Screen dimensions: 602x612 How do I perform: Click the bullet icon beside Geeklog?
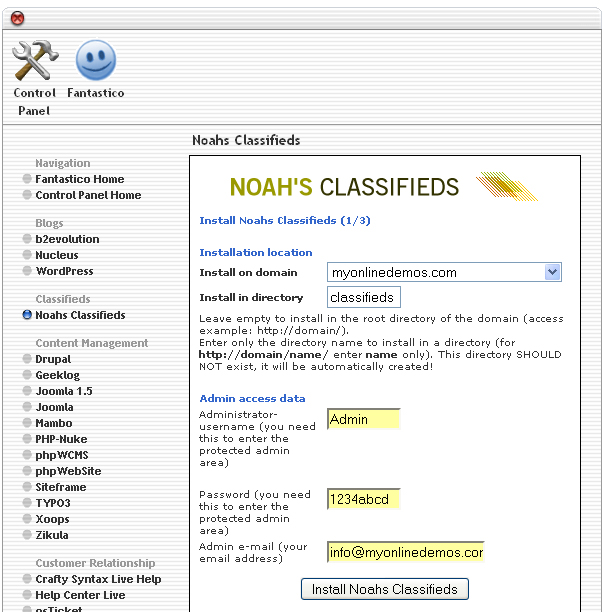pos(27,375)
